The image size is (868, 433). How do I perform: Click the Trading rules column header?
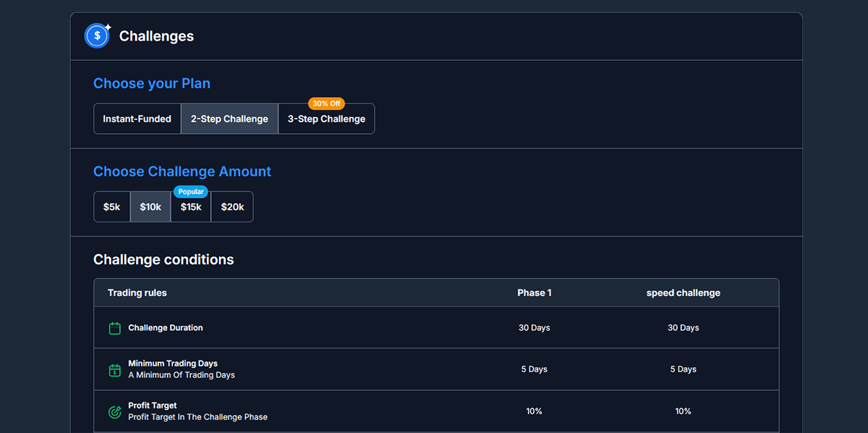[137, 293]
